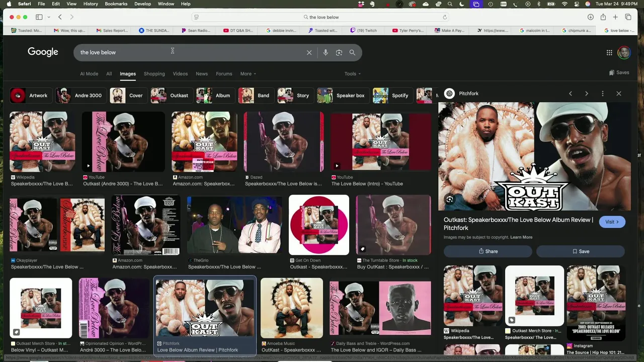
Task: Click the Visit button for Pitchfork
Action: click(x=612, y=222)
